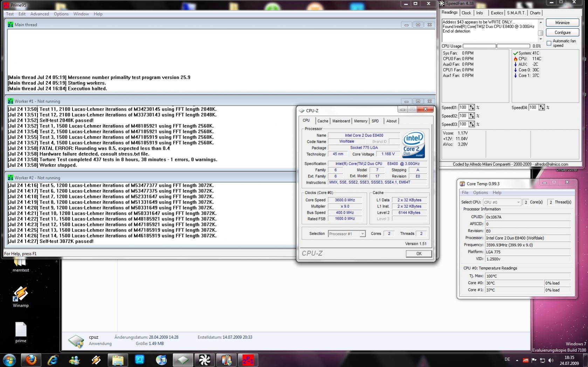This screenshot has height=367, width=588.
Task: Click the CPU flame icon in SpeedFan
Action: [516, 59]
